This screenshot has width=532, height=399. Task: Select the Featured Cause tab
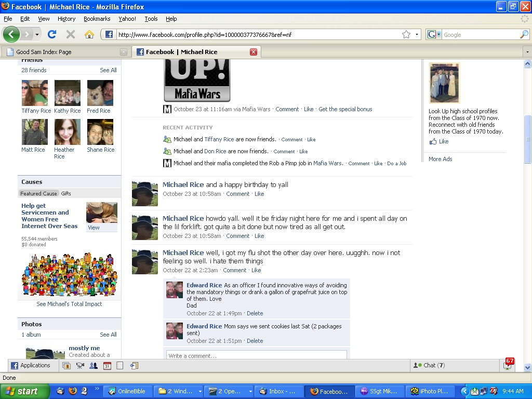tap(38, 193)
